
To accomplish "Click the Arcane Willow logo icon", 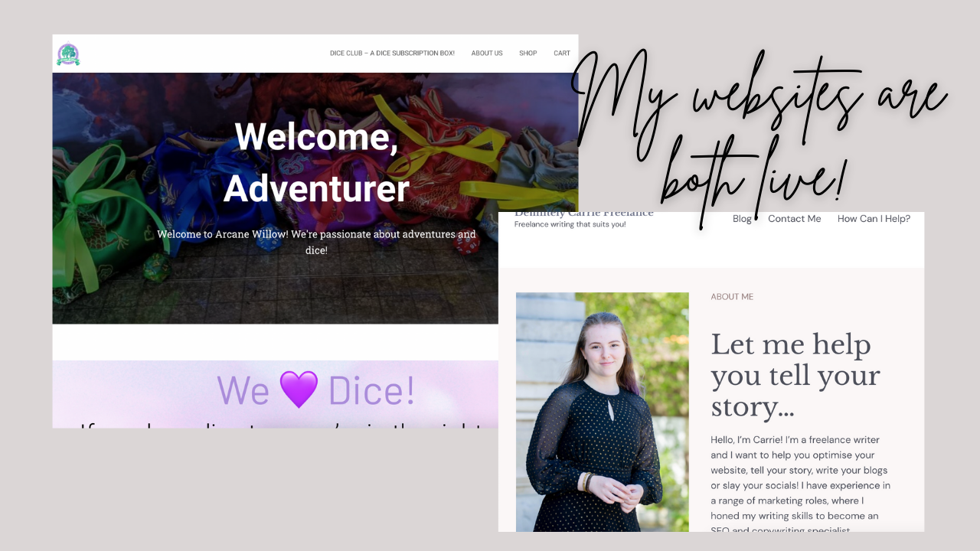I will point(68,54).
